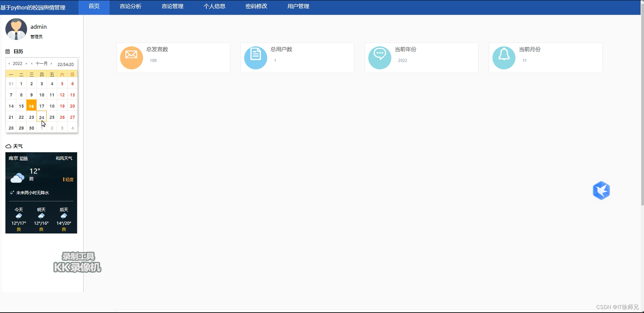
Task: Click the raindrop icon beside 未来两小时无降水
Action: [x=12, y=193]
